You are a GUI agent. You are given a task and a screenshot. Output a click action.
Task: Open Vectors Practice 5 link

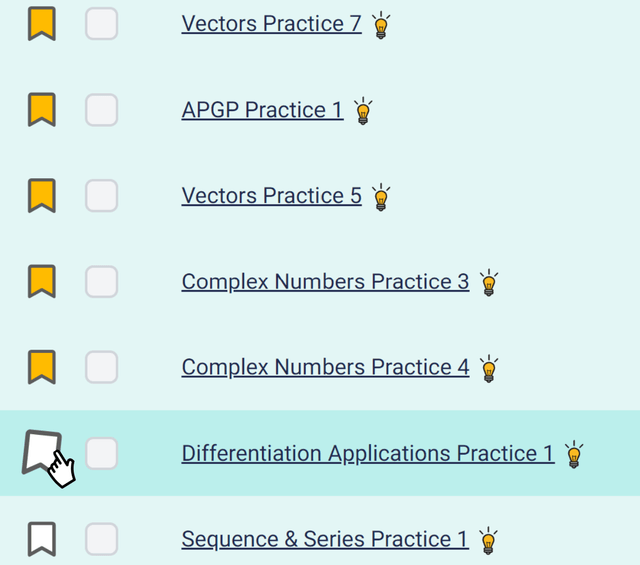(x=271, y=196)
